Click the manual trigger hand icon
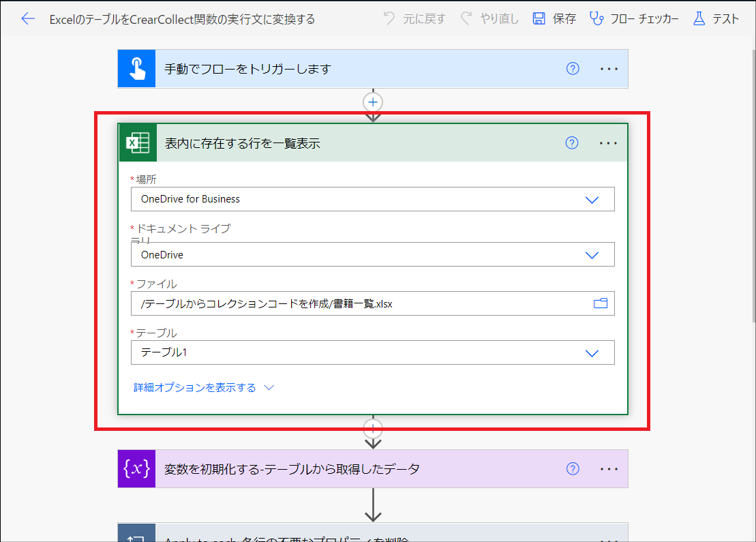The height and width of the screenshot is (542, 756). coord(137,68)
